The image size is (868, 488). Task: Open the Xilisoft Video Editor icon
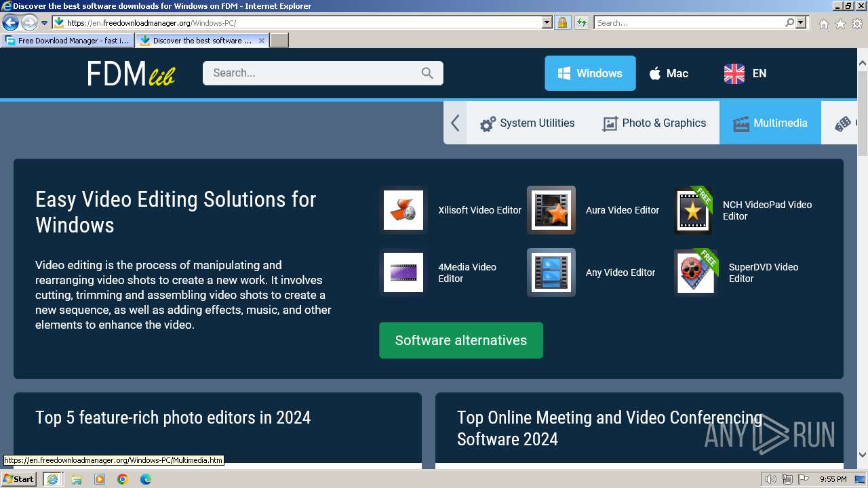(x=403, y=210)
